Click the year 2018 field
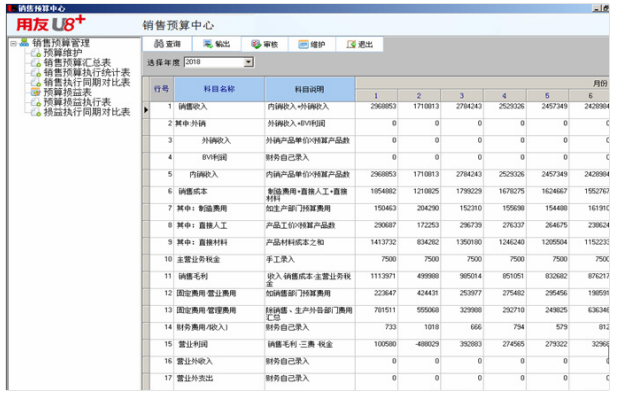Screen dimensions: 620x398 tap(214, 62)
